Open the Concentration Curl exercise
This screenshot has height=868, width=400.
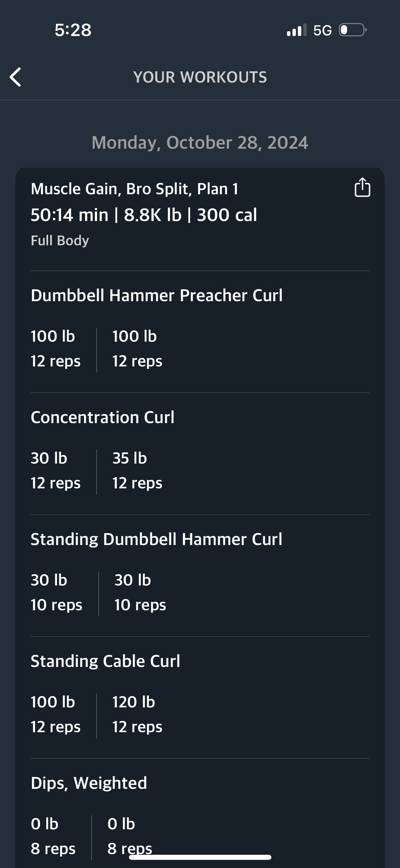[x=102, y=417]
